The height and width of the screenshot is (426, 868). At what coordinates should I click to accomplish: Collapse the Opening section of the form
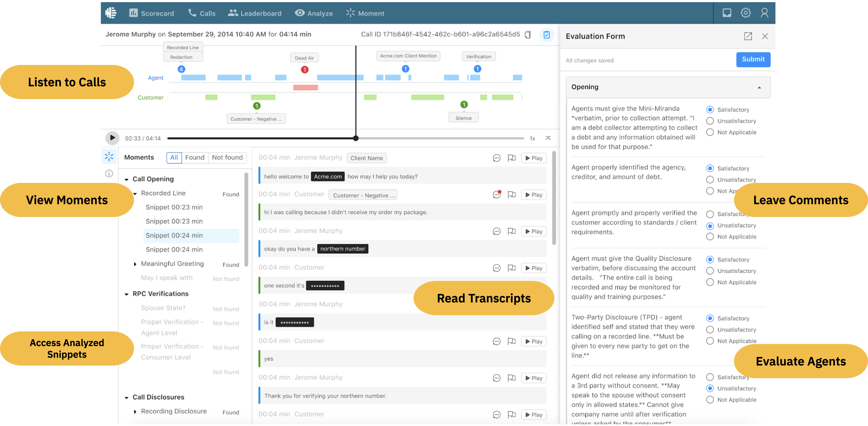point(759,87)
